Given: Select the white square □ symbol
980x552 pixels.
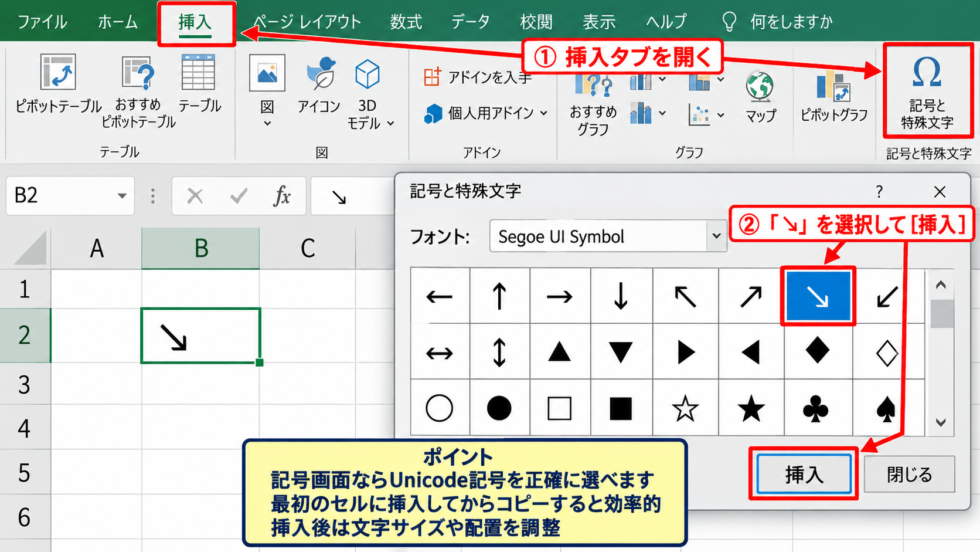Looking at the screenshot, I should (560, 408).
